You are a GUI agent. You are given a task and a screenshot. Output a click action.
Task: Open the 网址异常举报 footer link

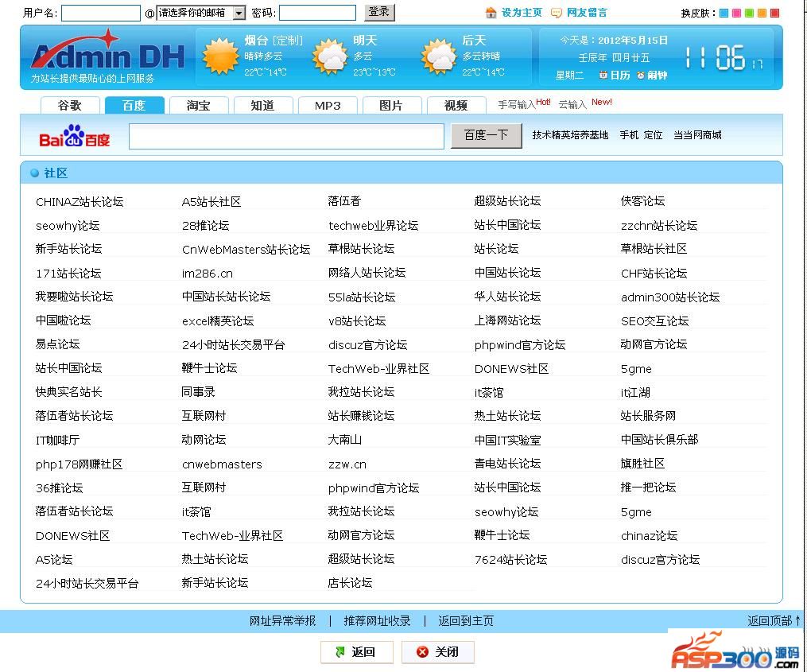(x=282, y=621)
